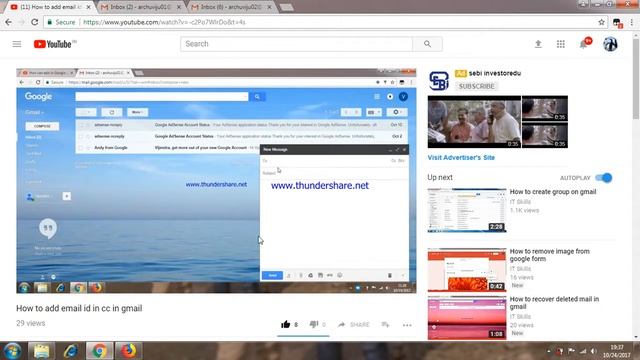Viewport: 640px width, 360px height.
Task: Reload the current page
Action: [x=35, y=22]
